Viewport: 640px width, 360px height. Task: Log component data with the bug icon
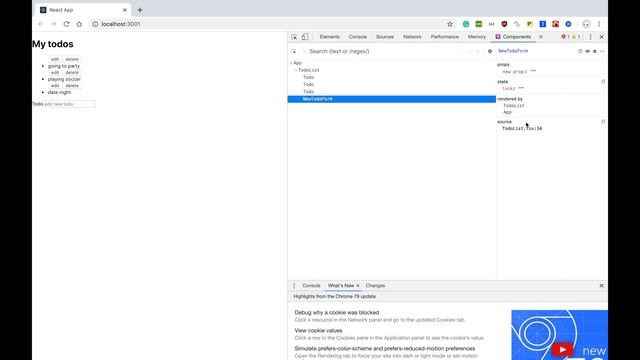pyautogui.click(x=595, y=51)
